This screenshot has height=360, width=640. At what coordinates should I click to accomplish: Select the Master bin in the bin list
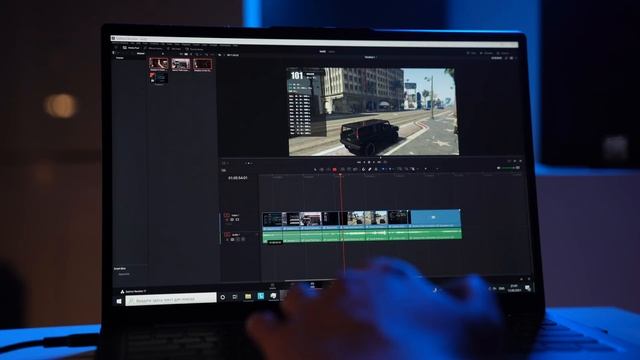pyautogui.click(x=120, y=58)
